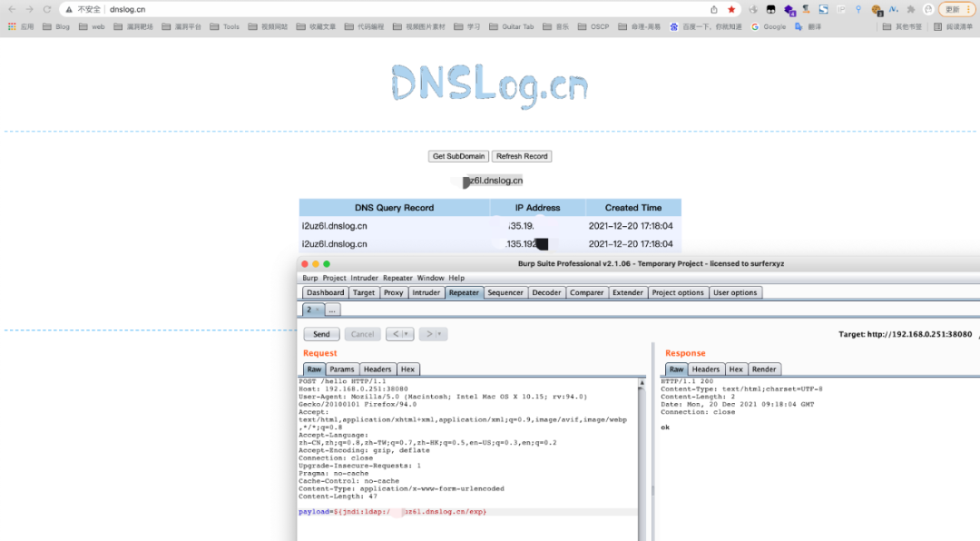Reload the dnslog.cn page
The height and width of the screenshot is (541, 980).
click(x=47, y=9)
